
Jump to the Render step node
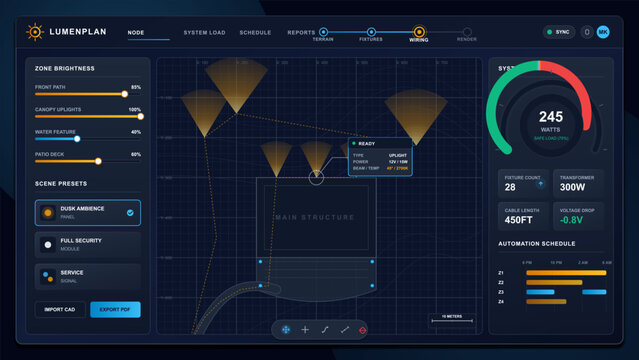tap(467, 32)
